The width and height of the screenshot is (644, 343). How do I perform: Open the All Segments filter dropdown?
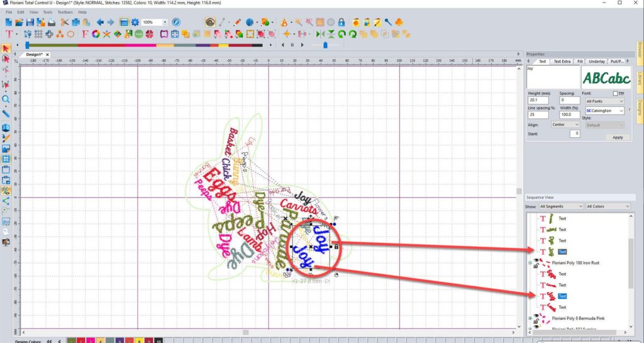coord(561,206)
